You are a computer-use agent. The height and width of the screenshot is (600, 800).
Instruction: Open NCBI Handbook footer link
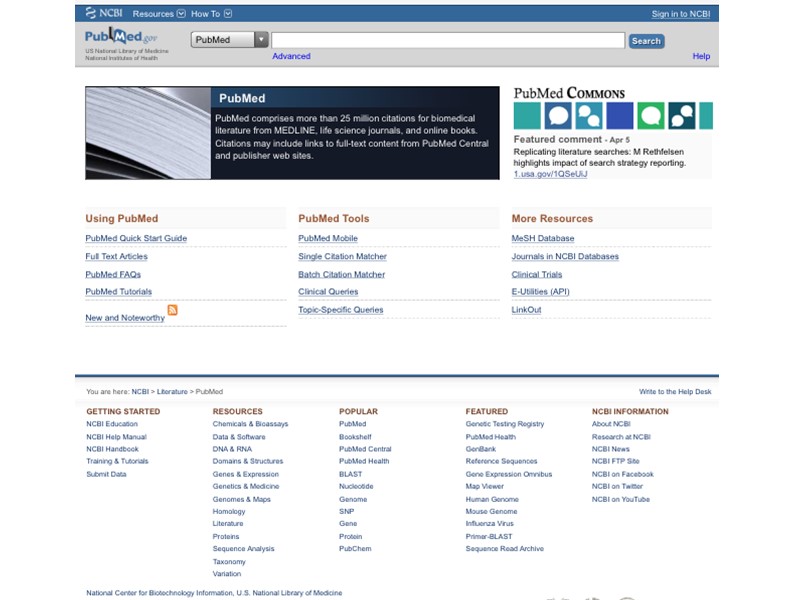(x=112, y=449)
